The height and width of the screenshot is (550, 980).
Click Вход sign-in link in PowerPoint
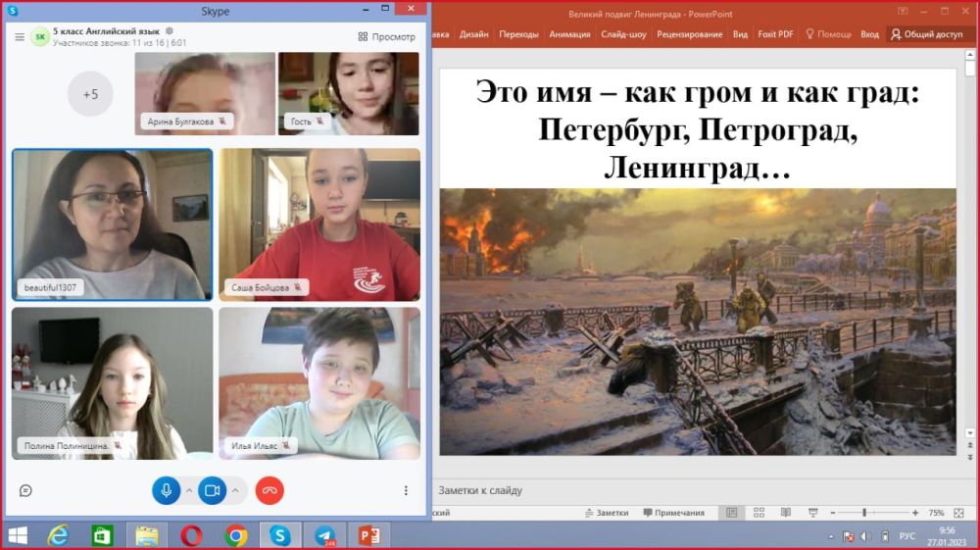(869, 34)
